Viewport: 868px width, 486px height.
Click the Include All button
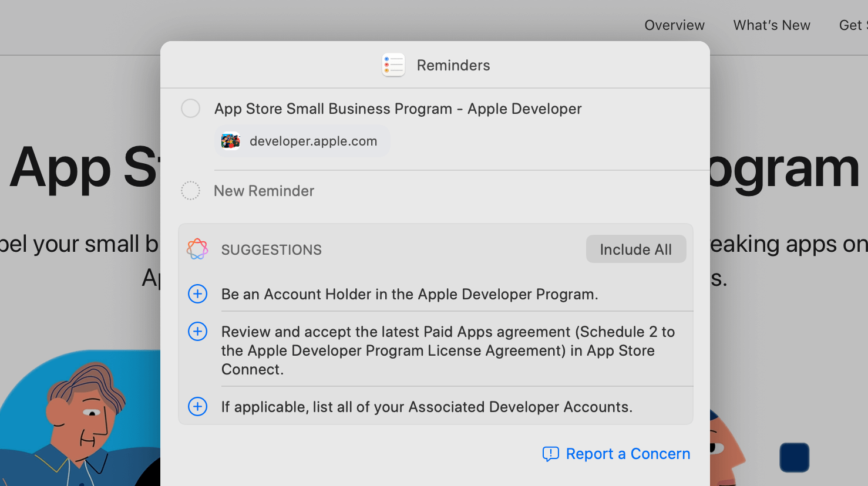tap(635, 249)
